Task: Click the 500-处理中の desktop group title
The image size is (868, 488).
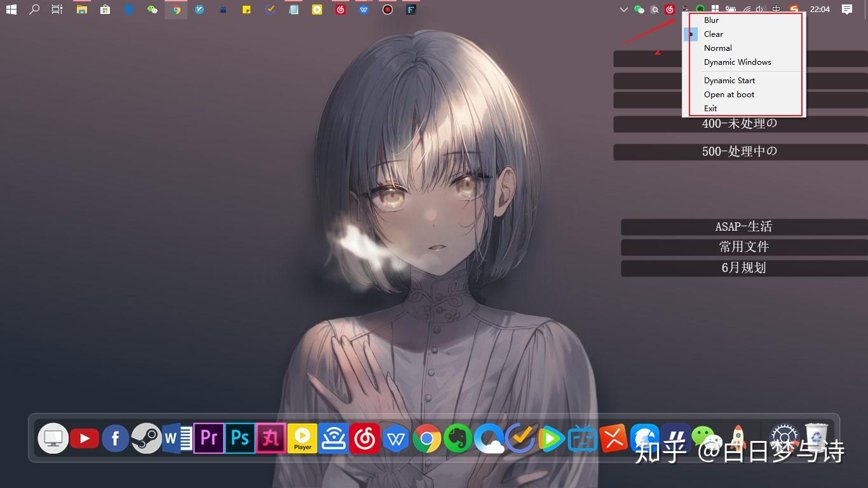Action: (x=740, y=152)
